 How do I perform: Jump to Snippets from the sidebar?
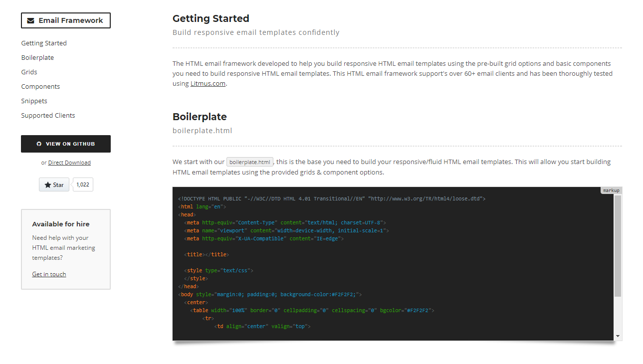(34, 101)
